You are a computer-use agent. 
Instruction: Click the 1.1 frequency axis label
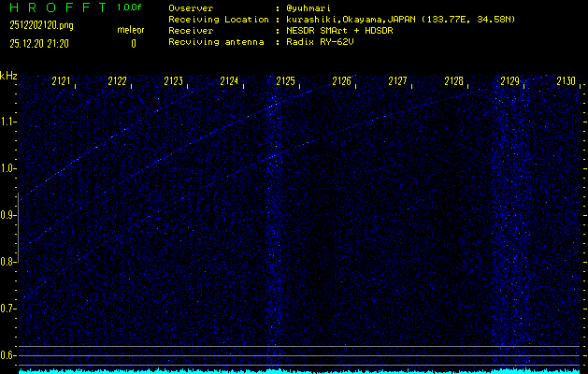click(x=9, y=122)
